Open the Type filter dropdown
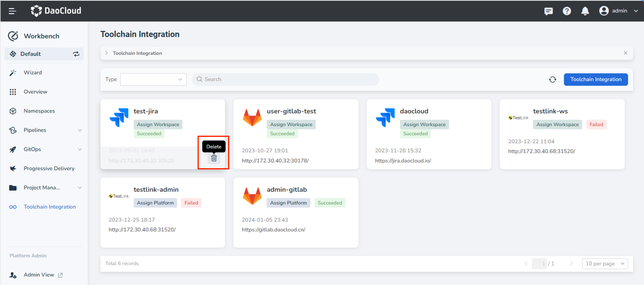This screenshot has width=644, height=285. click(x=153, y=79)
